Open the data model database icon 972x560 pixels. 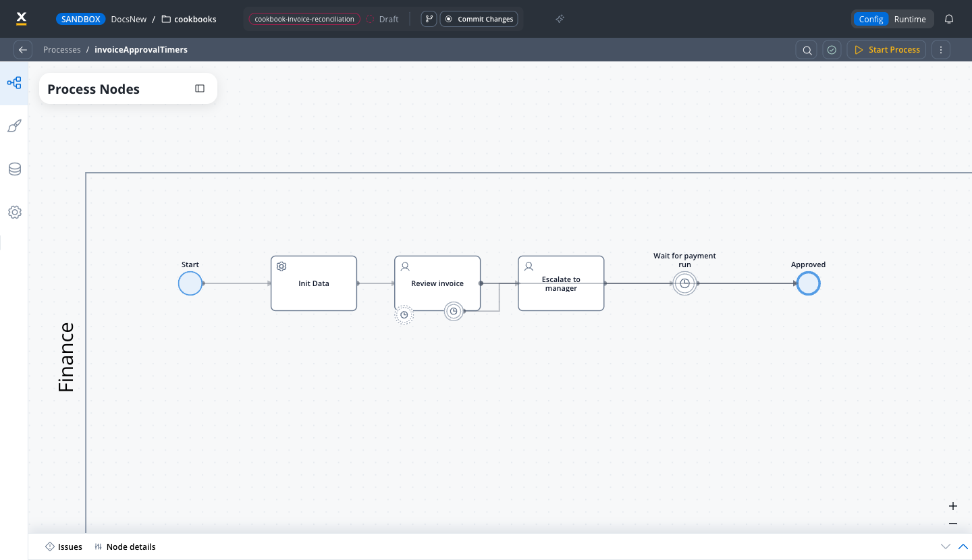[14, 169]
